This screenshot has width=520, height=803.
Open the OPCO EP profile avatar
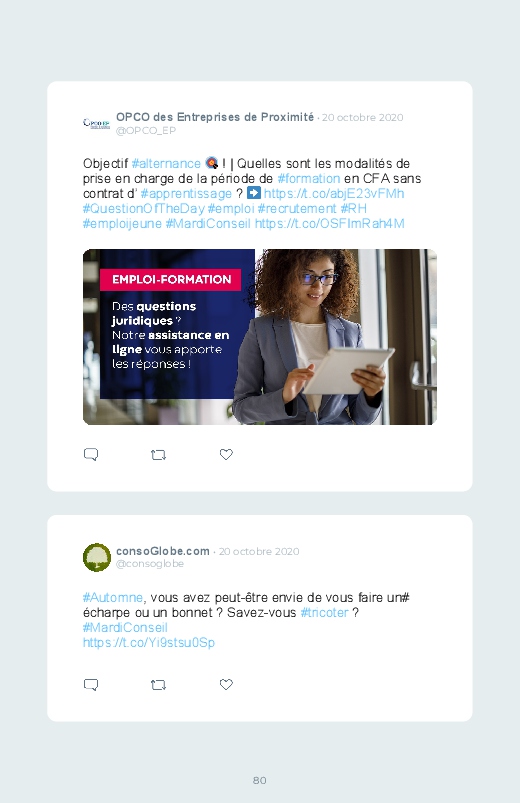tap(96, 123)
